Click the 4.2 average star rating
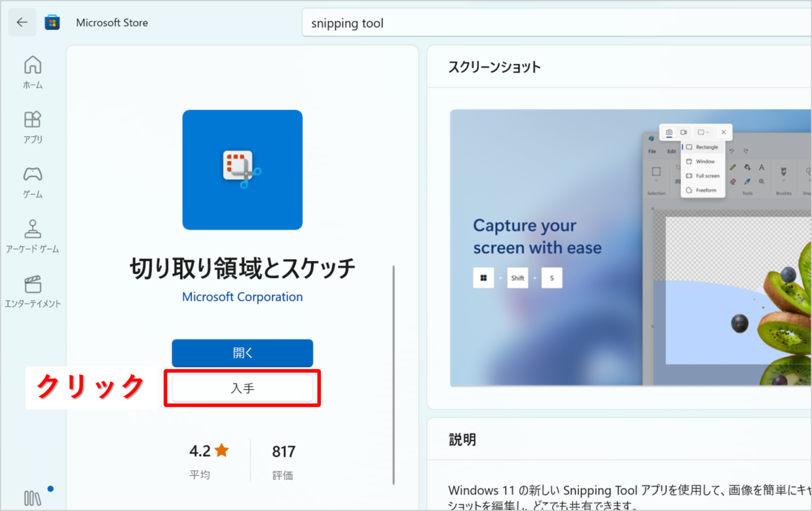Image resolution: width=812 pixels, height=511 pixels. 209,461
